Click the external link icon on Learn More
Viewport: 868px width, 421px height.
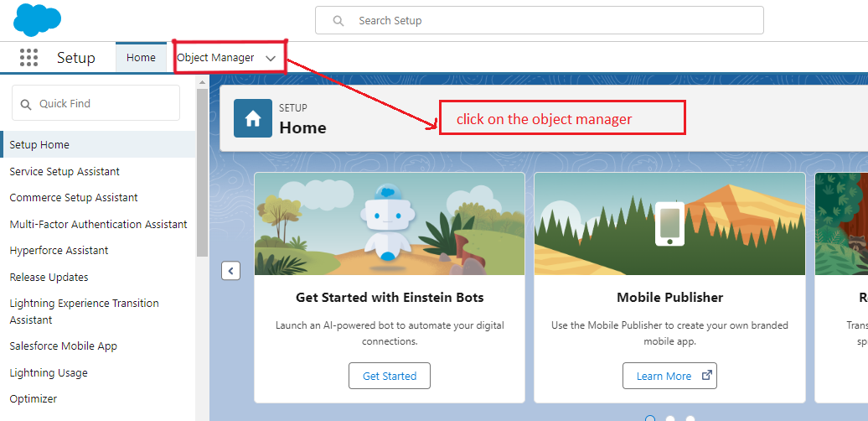pos(706,376)
